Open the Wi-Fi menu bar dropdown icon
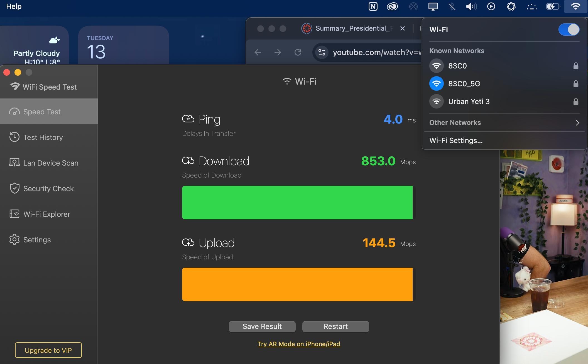 (x=575, y=6)
